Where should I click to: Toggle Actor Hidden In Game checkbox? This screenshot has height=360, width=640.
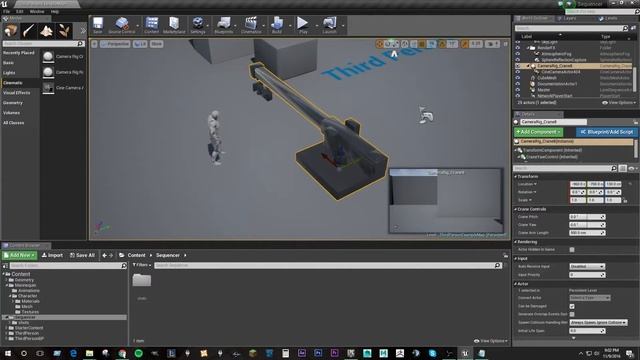coord(572,249)
